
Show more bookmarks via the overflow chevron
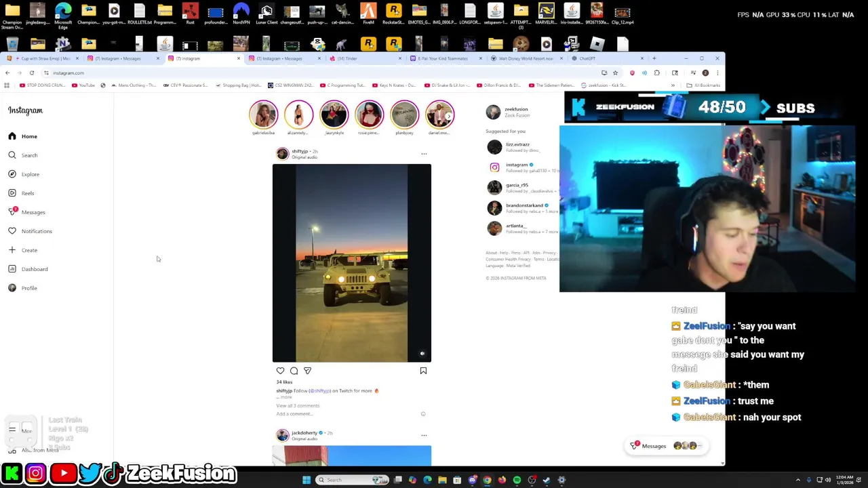(x=673, y=85)
